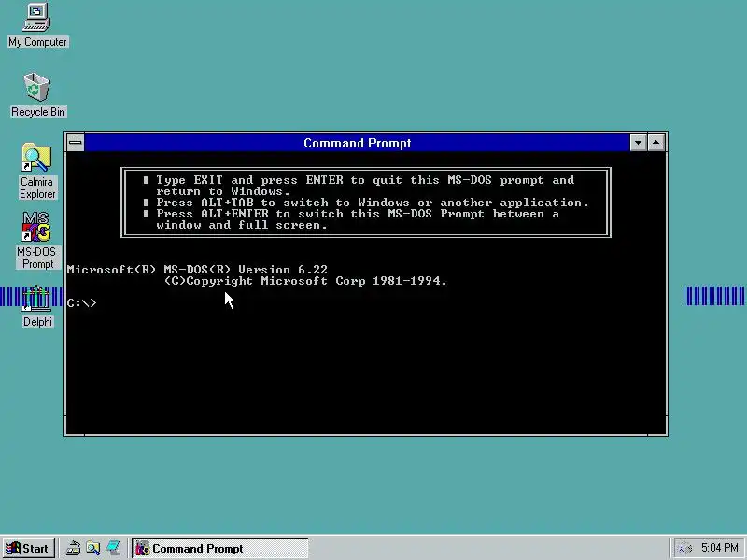Click the C:\> prompt line
This screenshot has height=560, width=747.
[81, 302]
